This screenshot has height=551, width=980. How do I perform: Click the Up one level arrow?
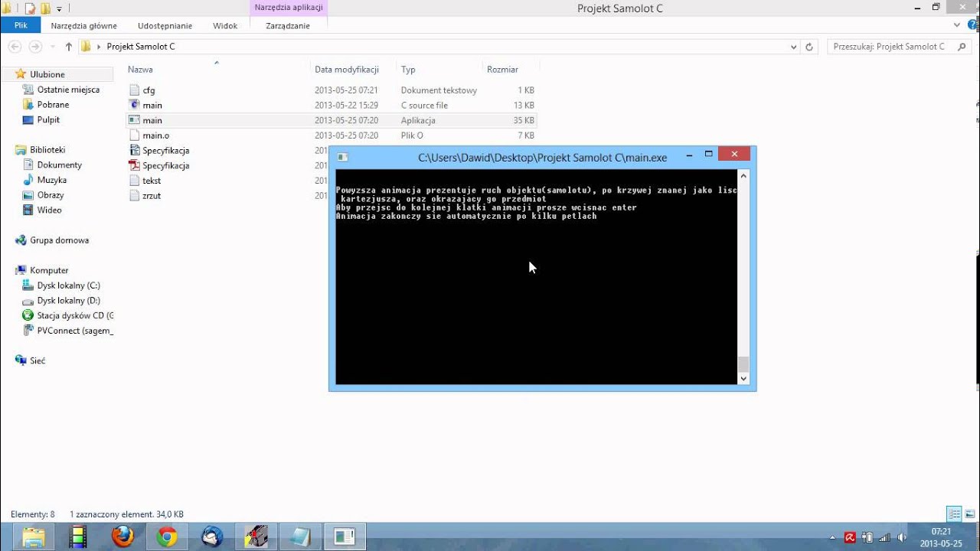tap(68, 47)
